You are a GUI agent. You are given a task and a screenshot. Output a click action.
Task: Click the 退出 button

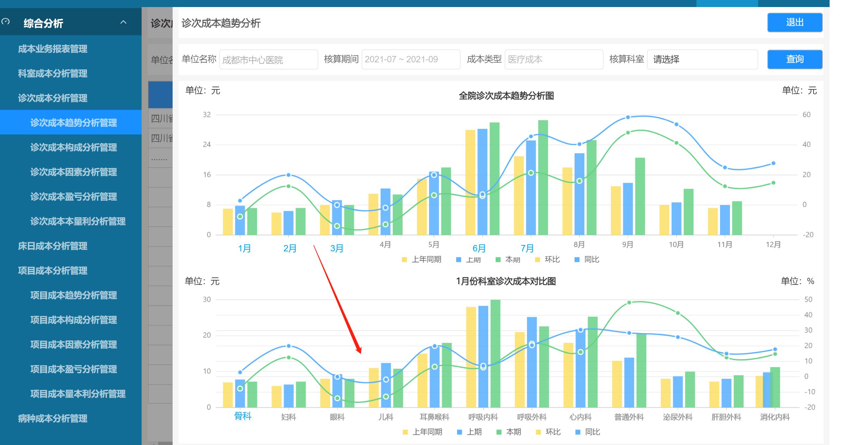coord(795,23)
